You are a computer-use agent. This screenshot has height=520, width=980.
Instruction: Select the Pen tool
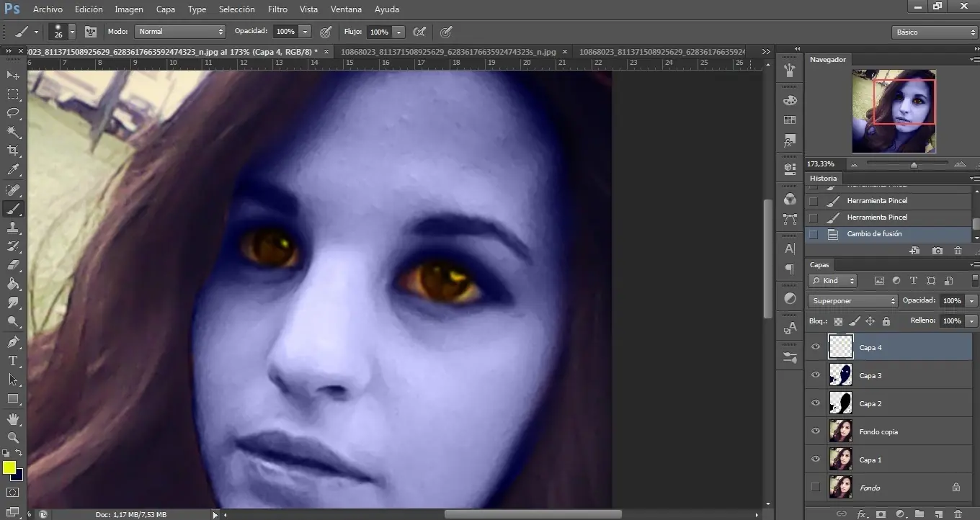[x=13, y=342]
